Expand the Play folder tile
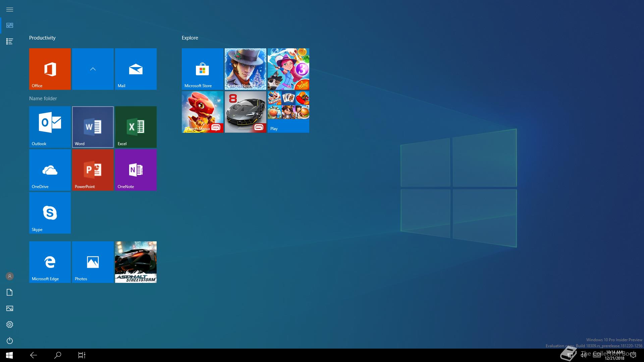Viewport: 644px width, 362px height. (x=288, y=112)
